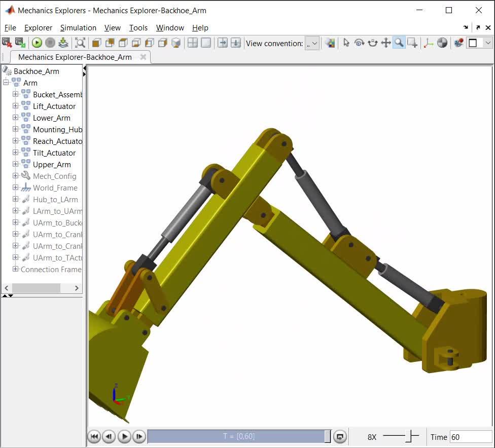Open the Simulation menu
Viewport: 495px width, 448px height.
pos(78,28)
